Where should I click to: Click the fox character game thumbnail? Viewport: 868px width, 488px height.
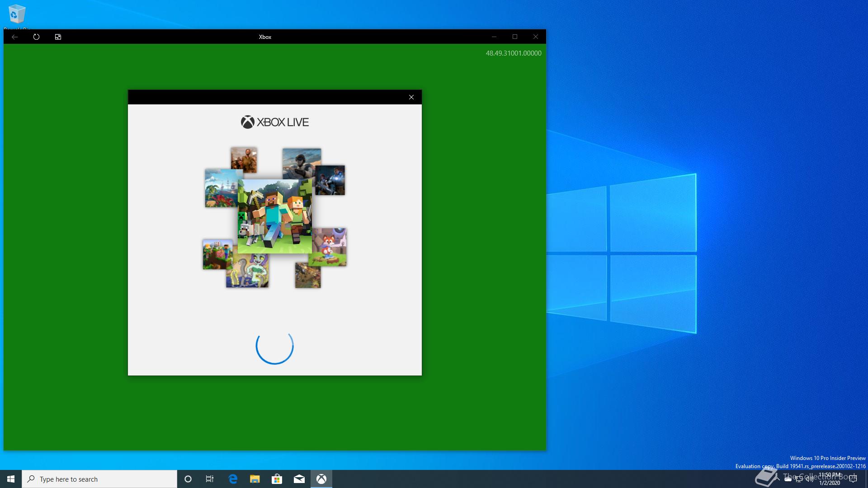pos(330,247)
